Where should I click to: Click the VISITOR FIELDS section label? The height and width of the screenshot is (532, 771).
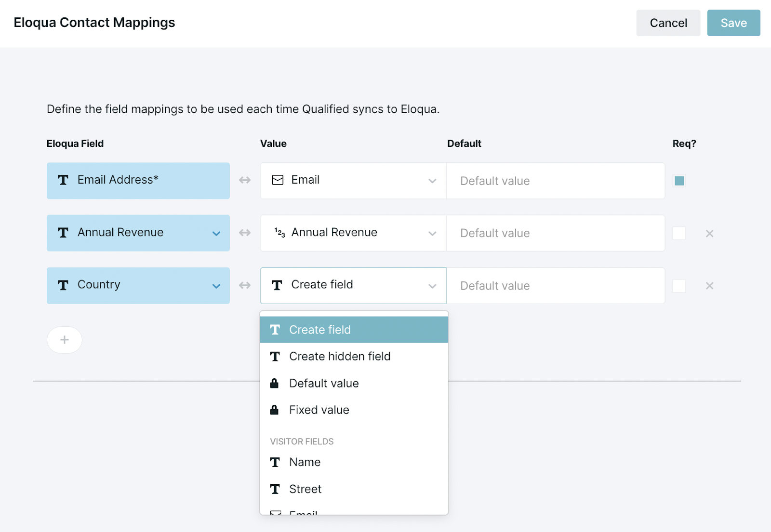click(x=302, y=441)
